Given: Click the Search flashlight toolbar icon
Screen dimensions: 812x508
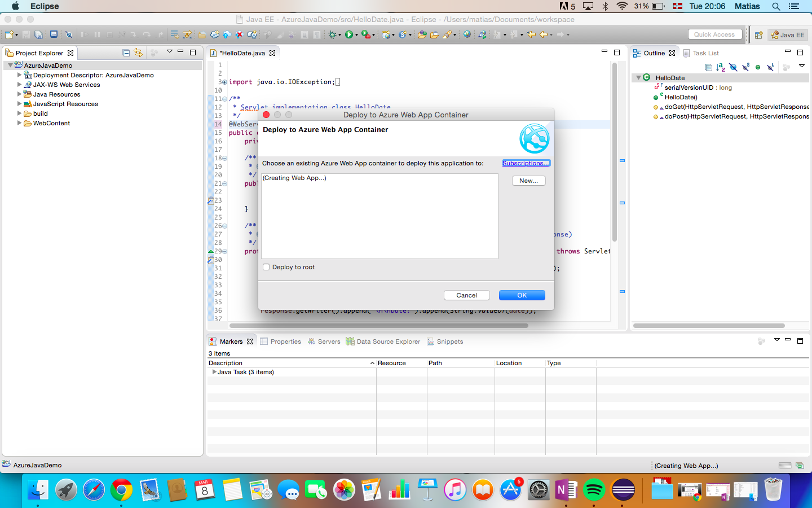Looking at the screenshot, I should [447, 34].
